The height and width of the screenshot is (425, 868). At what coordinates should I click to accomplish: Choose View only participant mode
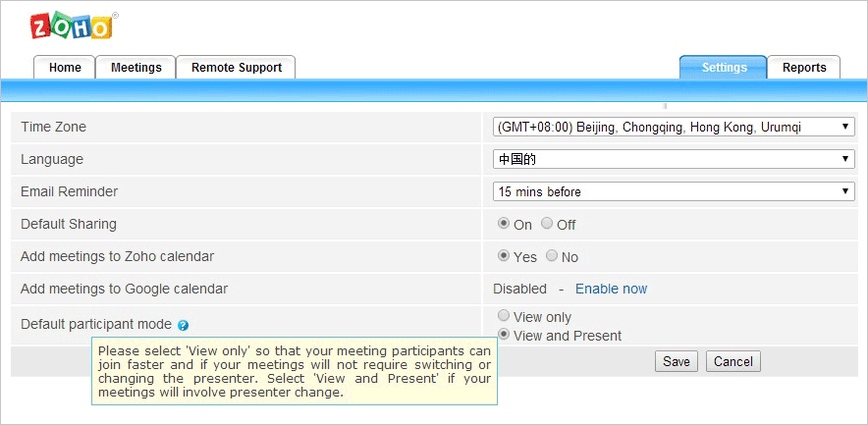(504, 316)
